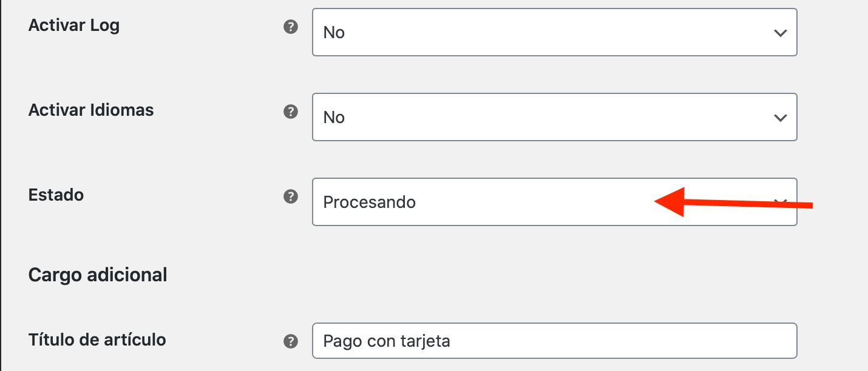Click the Procesando value text in Estado

[370, 202]
